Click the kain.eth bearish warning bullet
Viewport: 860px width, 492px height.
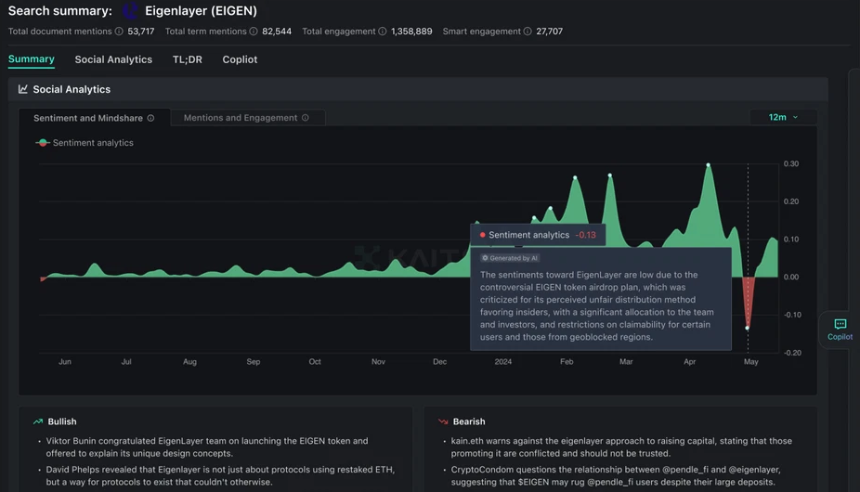click(x=621, y=447)
